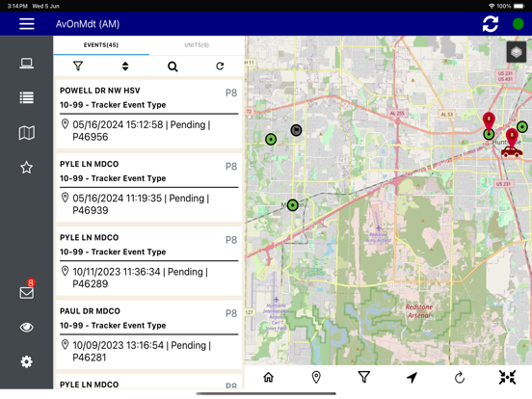
Task: Tap the map location pin toolbar icon
Action: pyautogui.click(x=316, y=377)
